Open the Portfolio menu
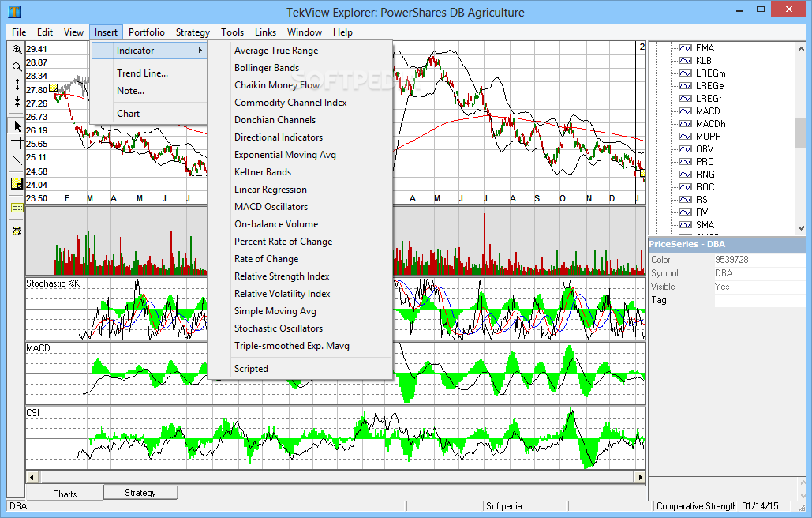Viewport: 812px width, 518px height. coord(147,32)
